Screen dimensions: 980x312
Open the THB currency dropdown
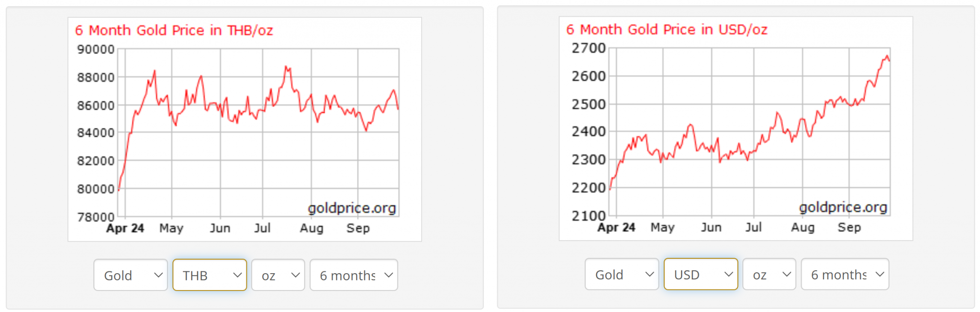(210, 275)
